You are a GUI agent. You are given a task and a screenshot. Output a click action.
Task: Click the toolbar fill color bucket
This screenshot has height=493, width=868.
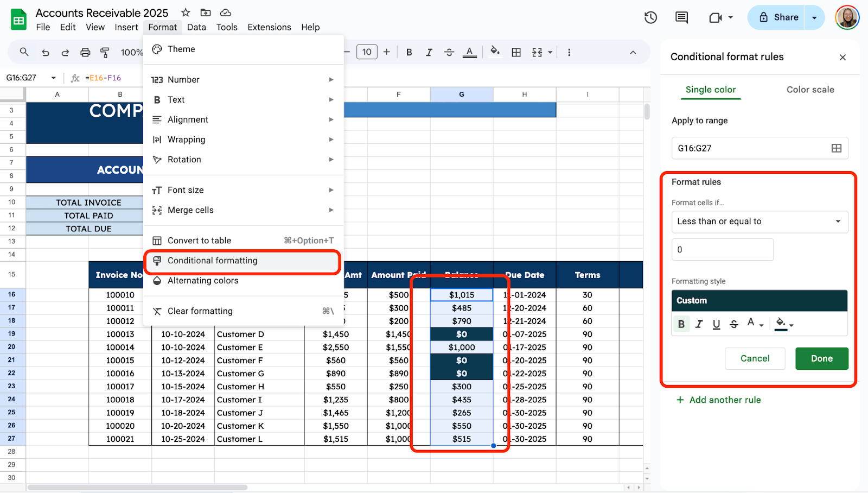495,52
